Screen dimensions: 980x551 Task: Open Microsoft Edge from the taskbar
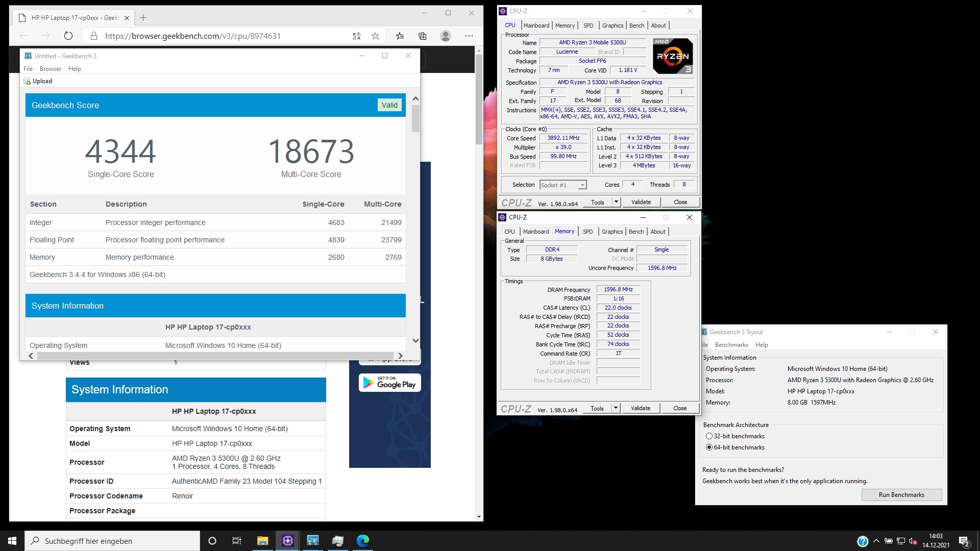coord(363,541)
